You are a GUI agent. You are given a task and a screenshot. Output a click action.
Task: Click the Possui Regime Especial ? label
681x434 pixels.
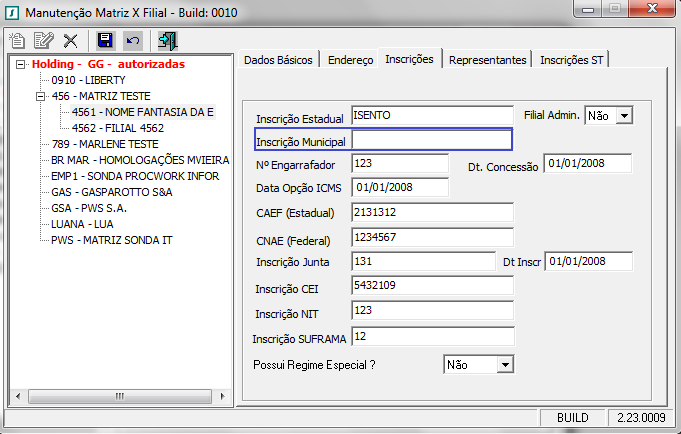pos(314,365)
